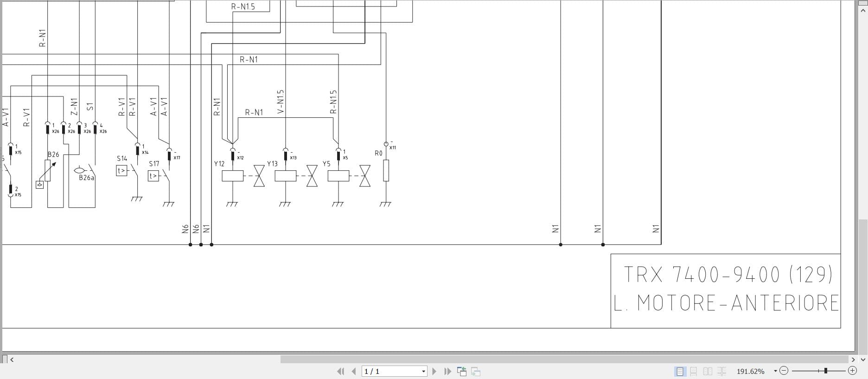The image size is (868, 379).
Task: Click the x13 connector label
Action: (293, 158)
